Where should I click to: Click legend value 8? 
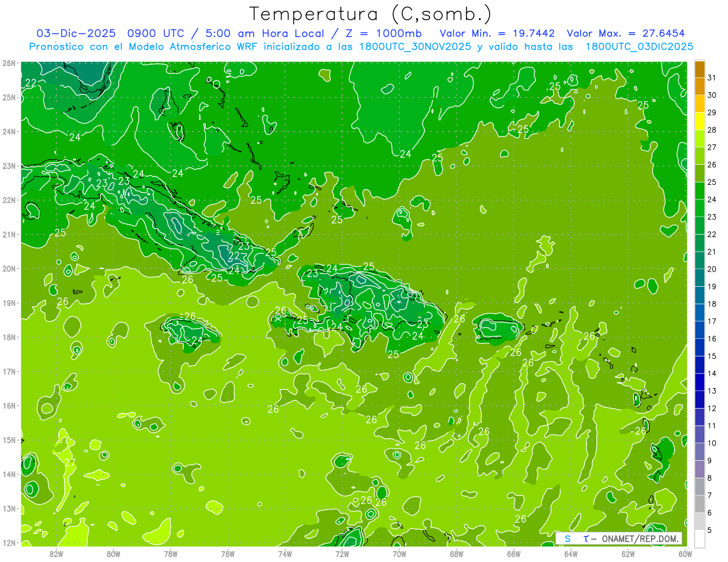click(x=710, y=478)
